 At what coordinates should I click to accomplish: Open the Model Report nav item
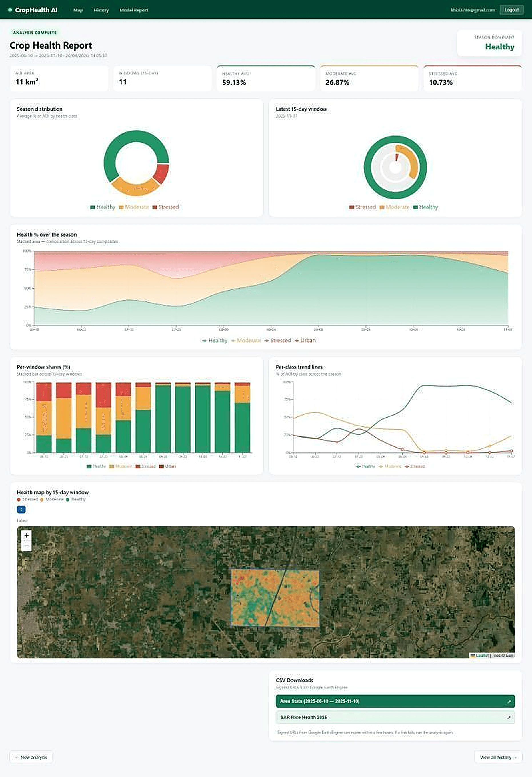(x=134, y=10)
